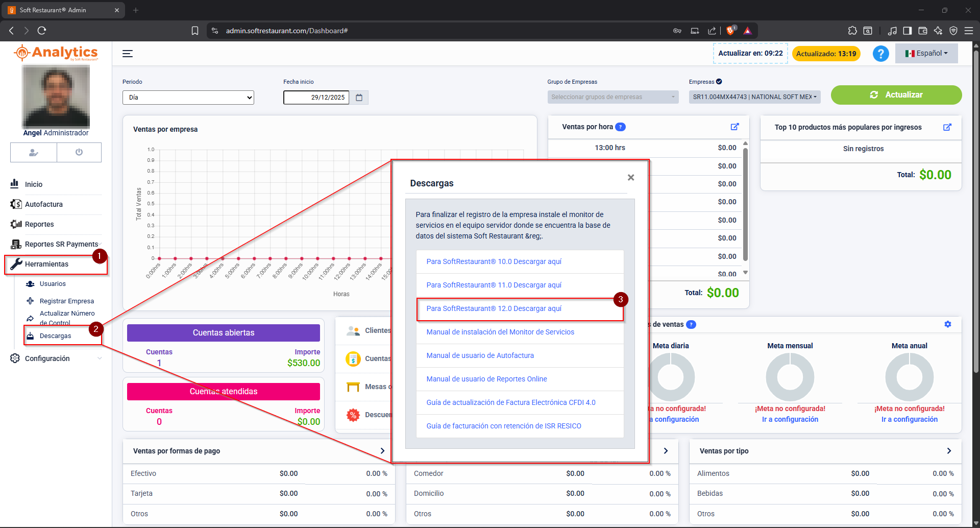Open Ventas por hora in external view
The image size is (980, 528).
tap(734, 127)
